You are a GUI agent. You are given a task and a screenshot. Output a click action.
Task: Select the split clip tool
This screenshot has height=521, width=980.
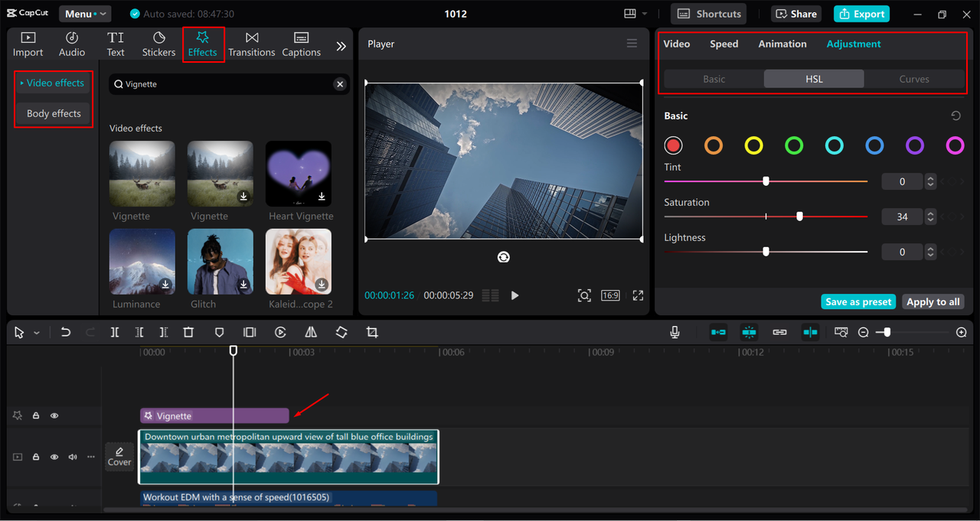115,332
